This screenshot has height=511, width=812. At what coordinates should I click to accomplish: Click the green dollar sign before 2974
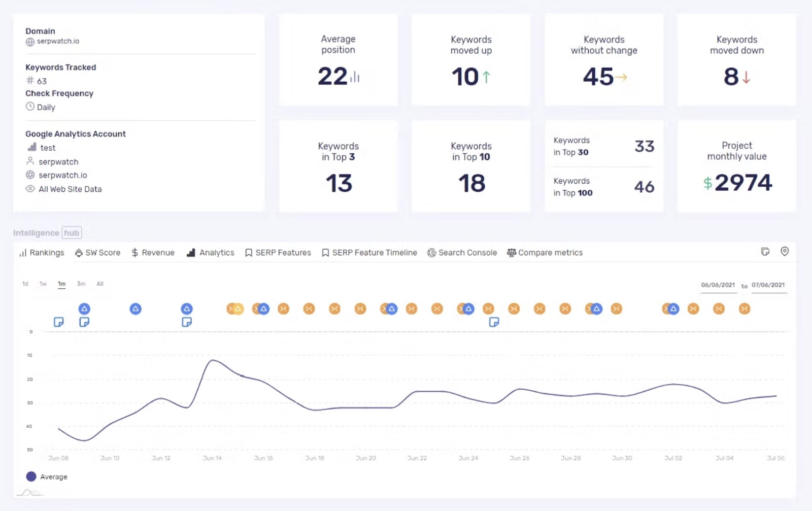[707, 183]
